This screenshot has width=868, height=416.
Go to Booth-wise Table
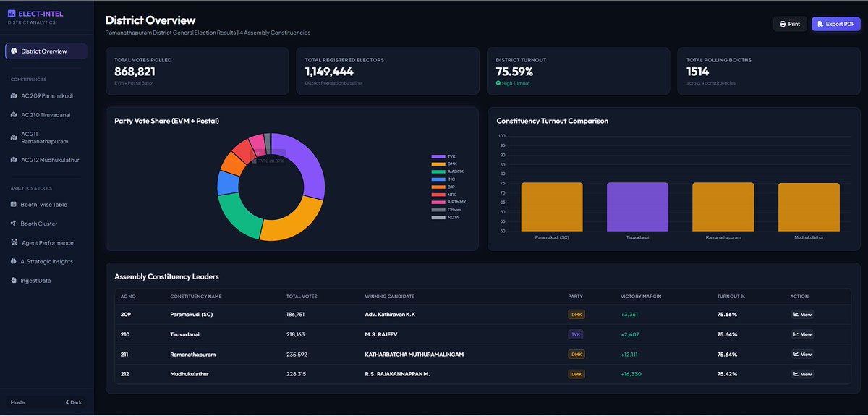tap(46, 205)
